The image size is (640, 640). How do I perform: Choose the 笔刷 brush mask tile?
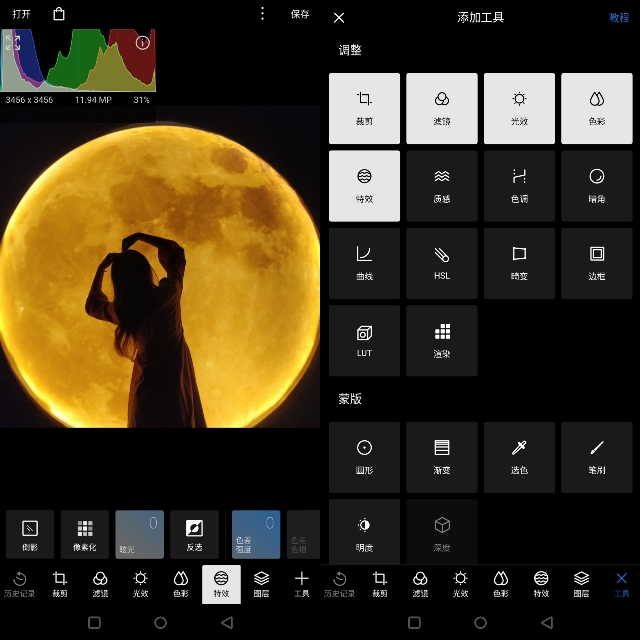(597, 457)
